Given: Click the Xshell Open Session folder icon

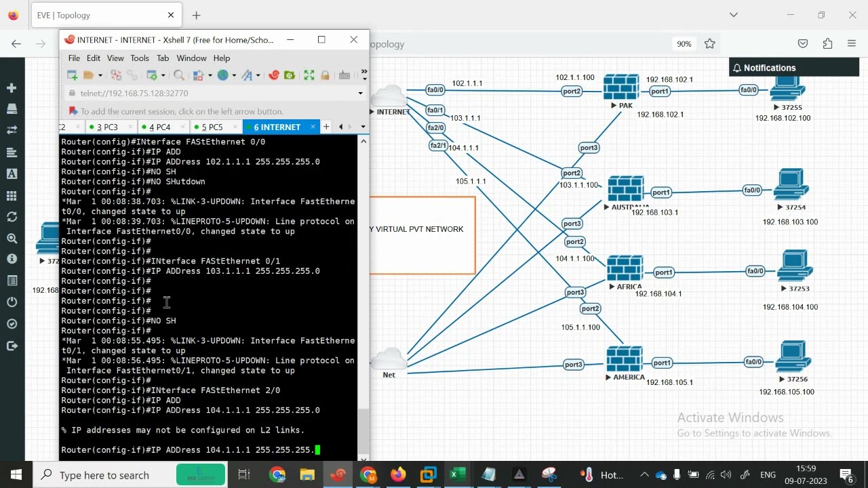Looking at the screenshot, I should coord(88,75).
